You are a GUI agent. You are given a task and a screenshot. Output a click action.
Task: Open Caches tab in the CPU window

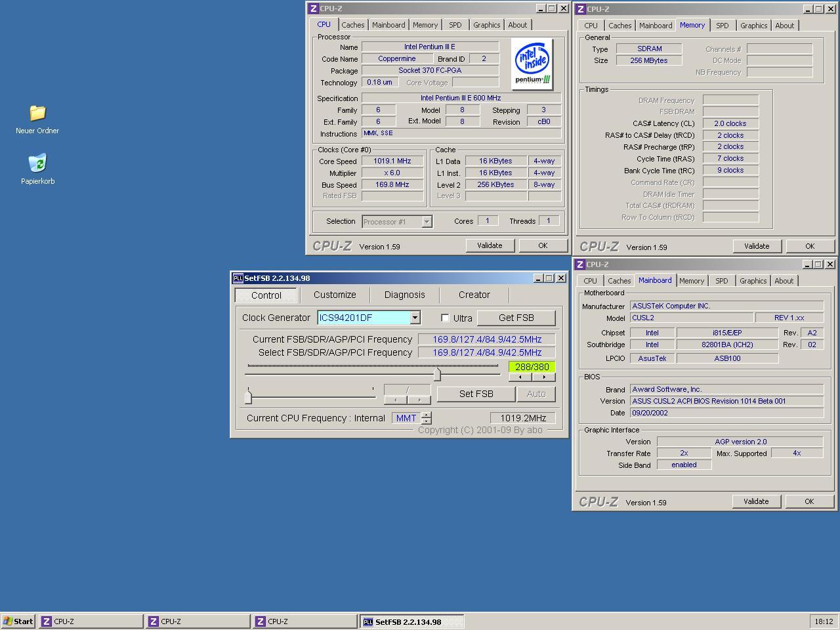pos(353,25)
